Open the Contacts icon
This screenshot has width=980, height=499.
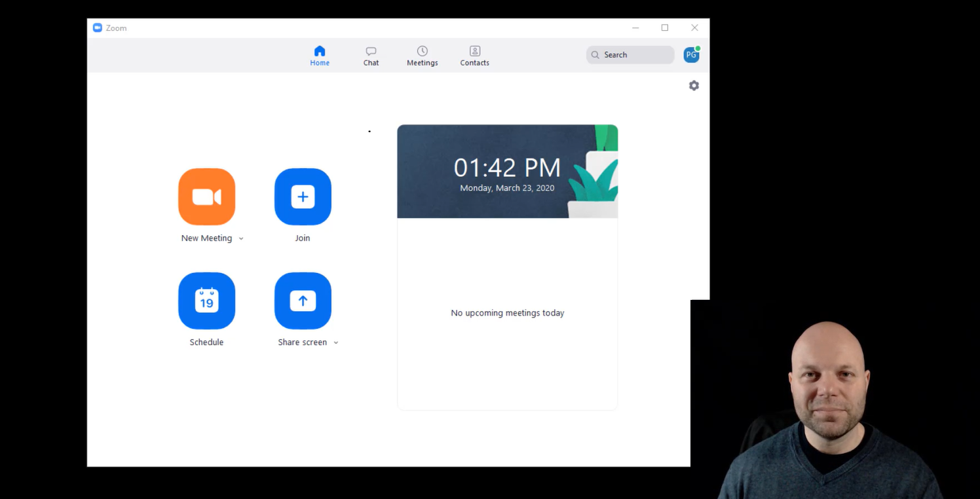coord(474,51)
